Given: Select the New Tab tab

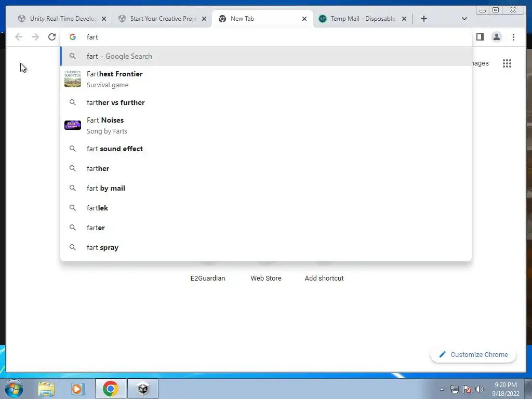Looking at the screenshot, I should point(262,19).
